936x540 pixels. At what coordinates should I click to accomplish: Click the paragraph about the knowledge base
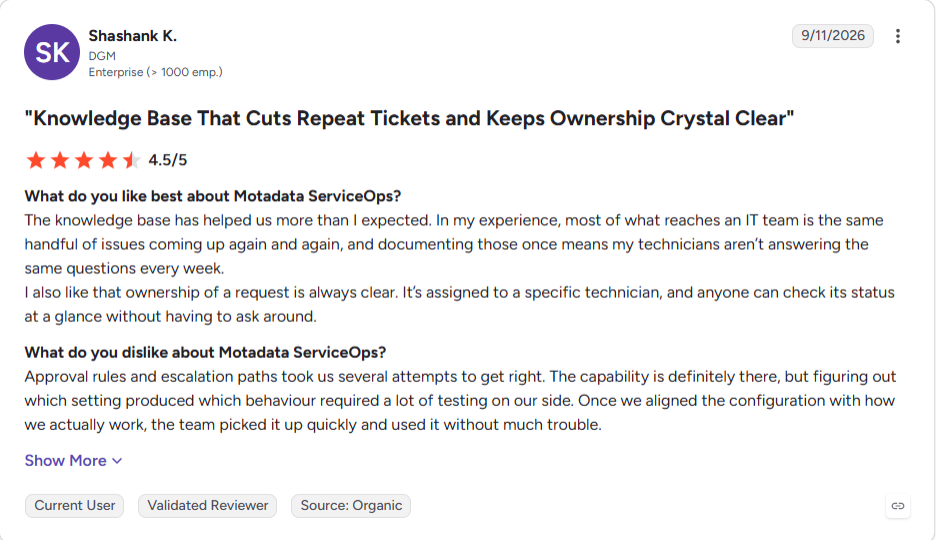coord(460,268)
